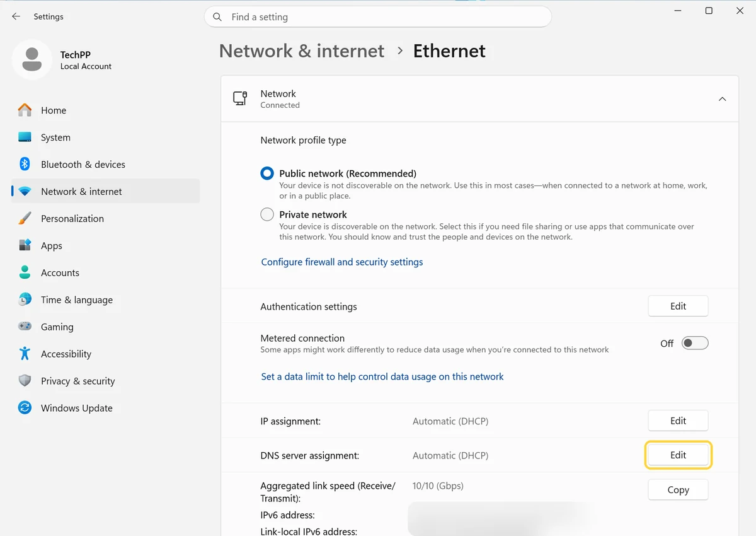Screen dimensions: 756x536
Task: Open Configure firewall and security settings link
Action: coord(342,262)
